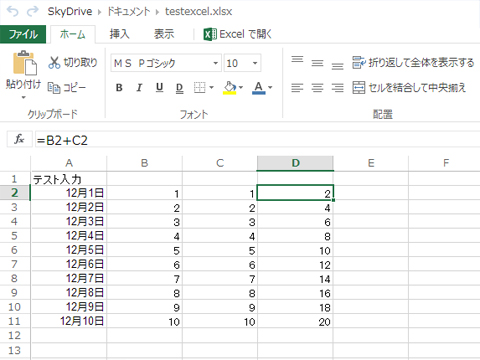Select cell containing テスト入力
Screen dimensions: 480x360
coord(69,179)
